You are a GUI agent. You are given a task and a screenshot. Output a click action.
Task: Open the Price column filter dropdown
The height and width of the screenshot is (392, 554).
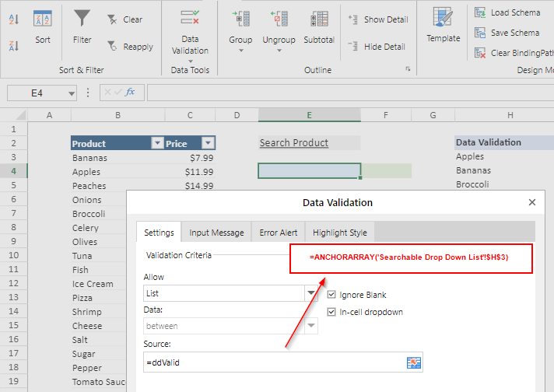point(208,143)
